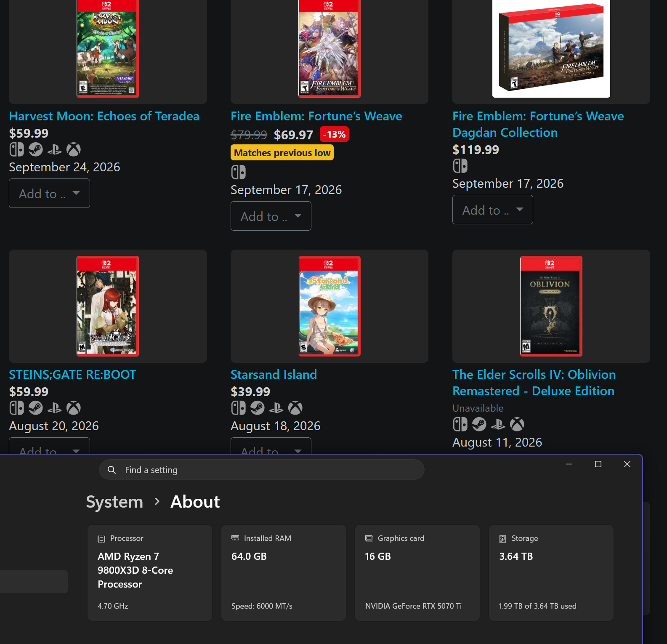This screenshot has width=667, height=644.
Task: Click Oblivion Remastered cover art
Action: pyautogui.click(x=551, y=306)
